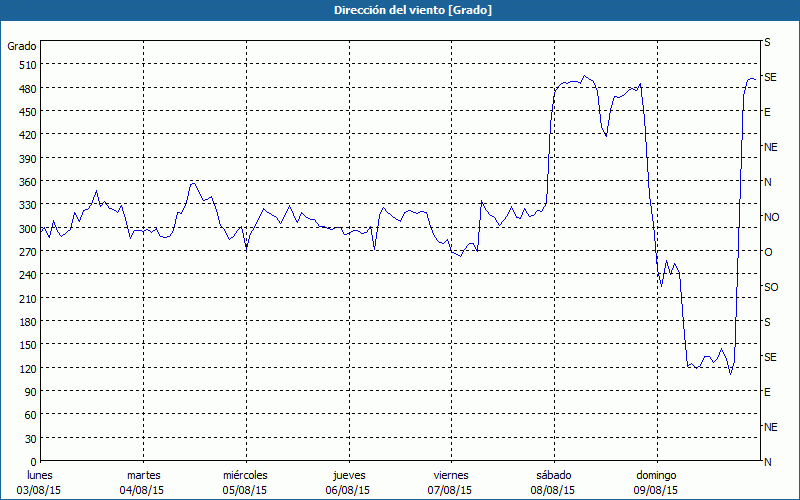Screen dimensions: 800x500
Task: Click the 0 value on the left axis
Action: [31, 461]
